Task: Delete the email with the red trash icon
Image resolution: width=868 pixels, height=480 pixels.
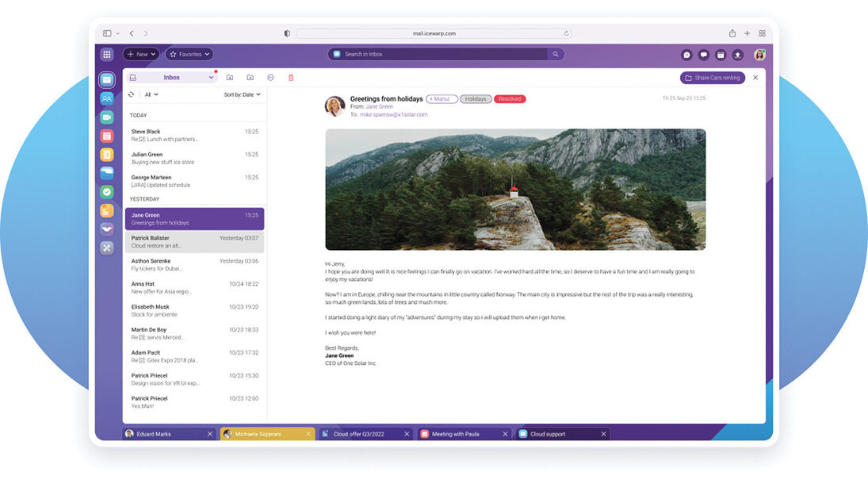Action: [x=291, y=78]
